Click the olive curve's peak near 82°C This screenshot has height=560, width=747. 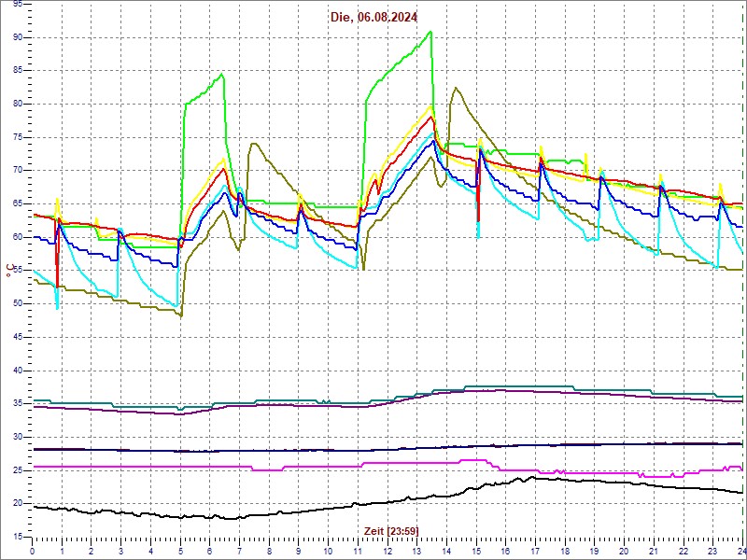(x=456, y=88)
